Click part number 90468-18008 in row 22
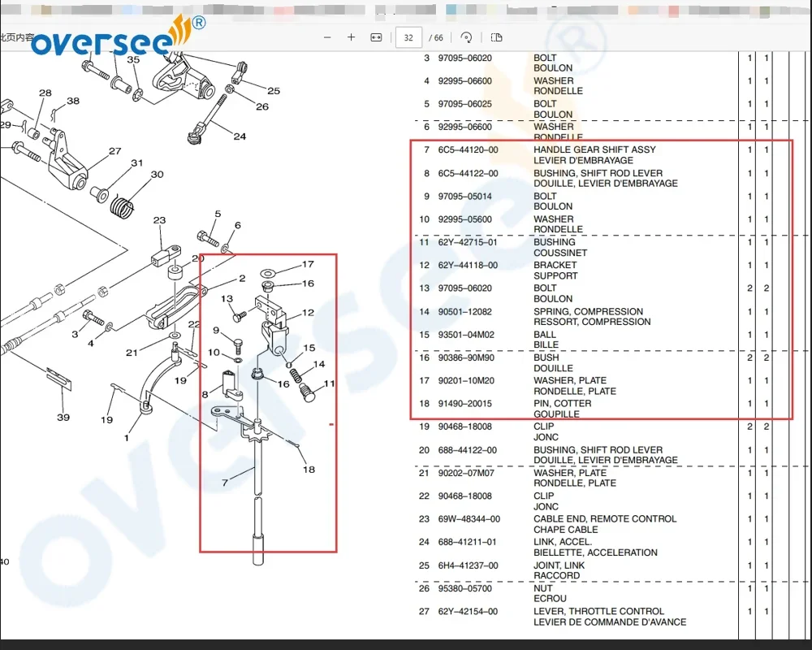Viewport: 812px width, 650px height. pyautogui.click(x=465, y=496)
